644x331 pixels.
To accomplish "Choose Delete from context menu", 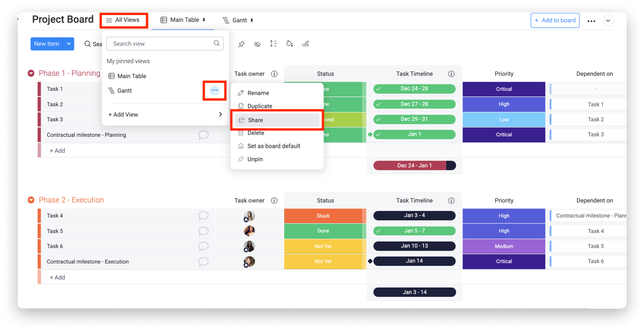I will coord(256,133).
